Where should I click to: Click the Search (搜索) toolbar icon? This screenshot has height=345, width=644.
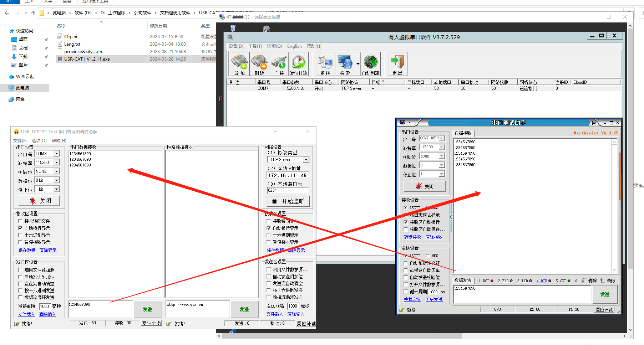click(x=345, y=64)
